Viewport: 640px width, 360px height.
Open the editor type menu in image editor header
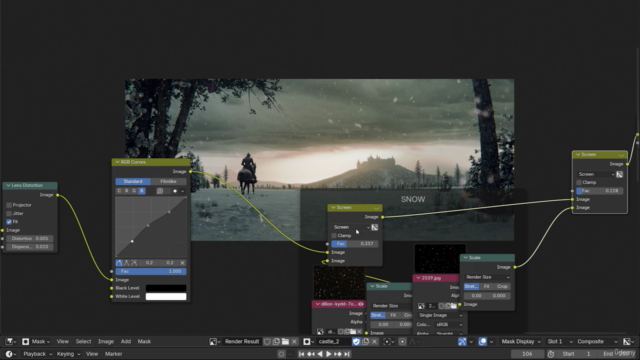10,341
